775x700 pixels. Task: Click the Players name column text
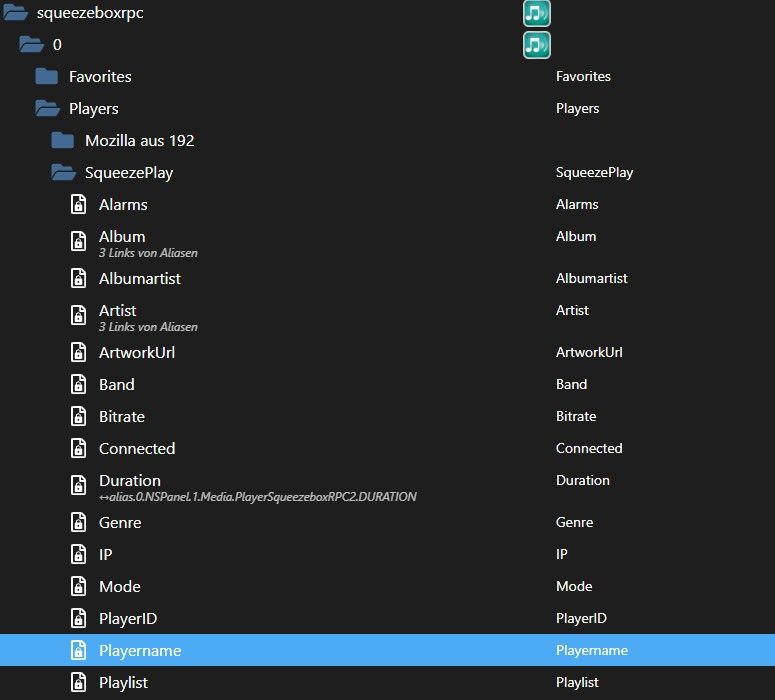pos(577,108)
